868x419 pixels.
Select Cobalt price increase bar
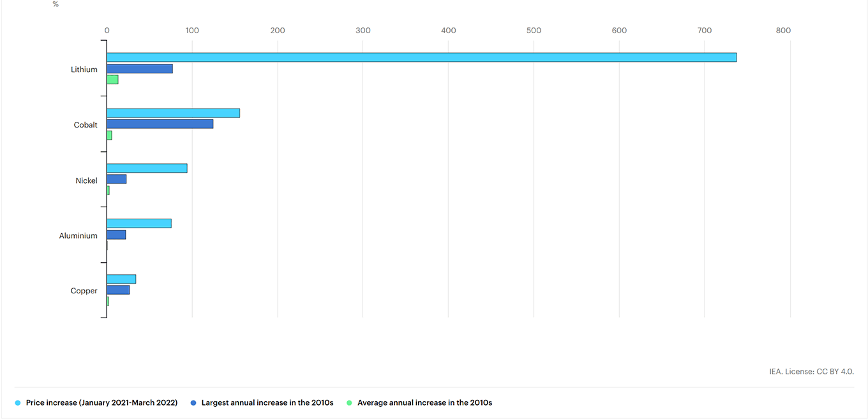(173, 113)
